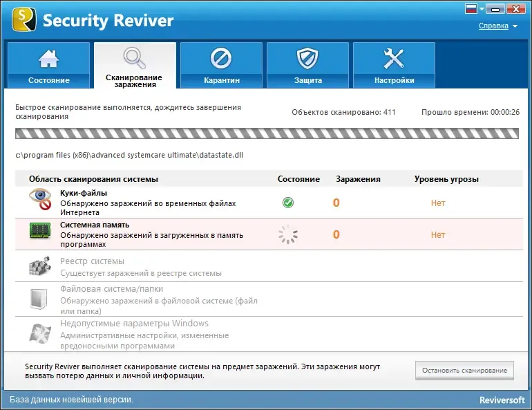Viewport: 532px width, 410px height.
Task: Click the file icon for Файловая система/папки
Action: coord(38,299)
